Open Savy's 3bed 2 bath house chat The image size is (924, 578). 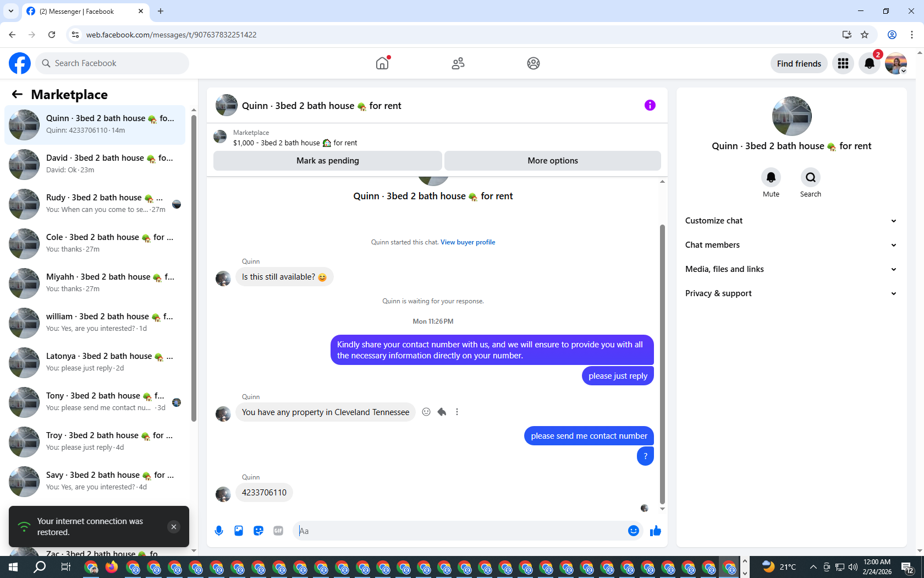click(x=95, y=482)
